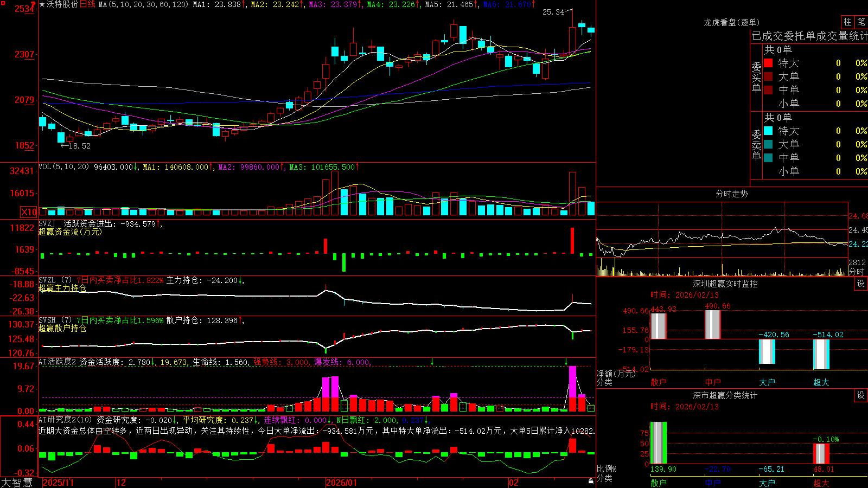Click the 大户 -420.56 bar in 实时监控
868x488 pixels.
(x=767, y=351)
